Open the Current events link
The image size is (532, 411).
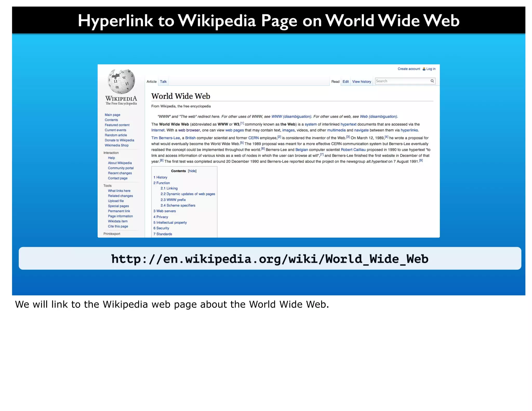[115, 130]
